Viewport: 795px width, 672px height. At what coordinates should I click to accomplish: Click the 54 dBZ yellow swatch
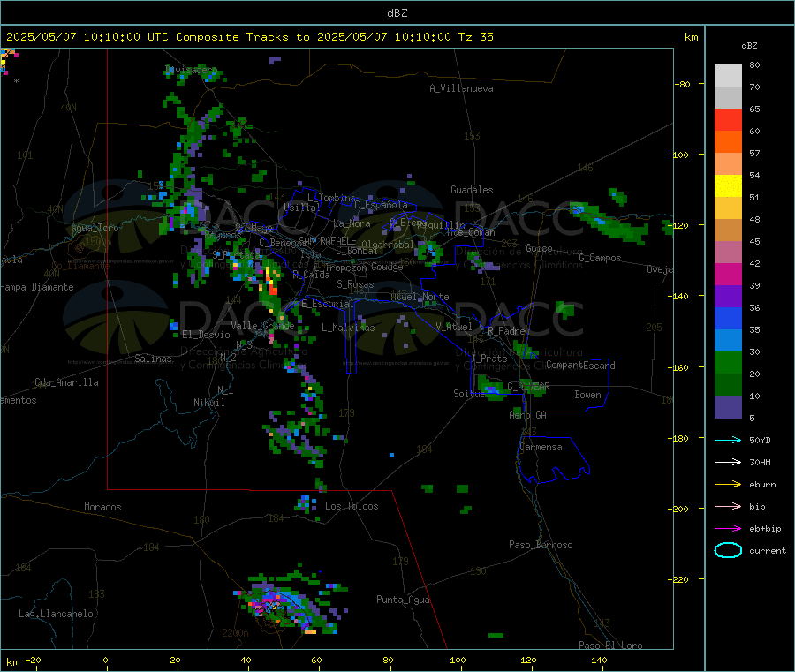coord(728,186)
